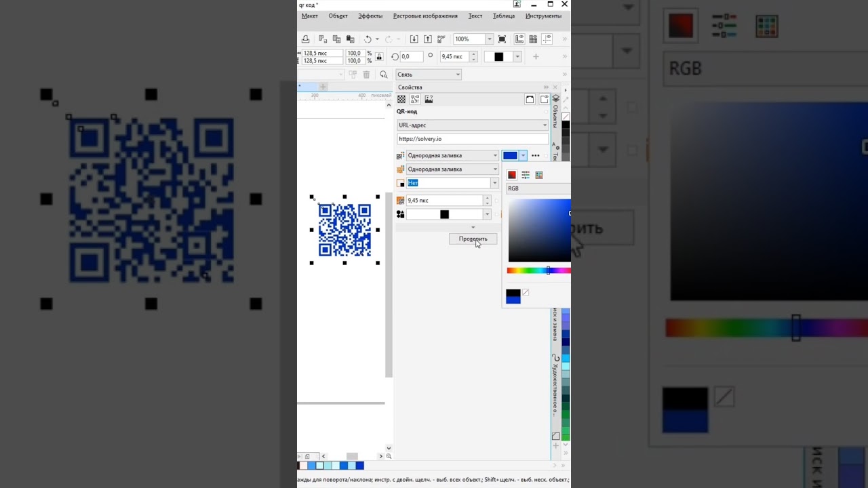Click the full-screen preview icon
868x488 pixels.
pyautogui.click(x=503, y=39)
